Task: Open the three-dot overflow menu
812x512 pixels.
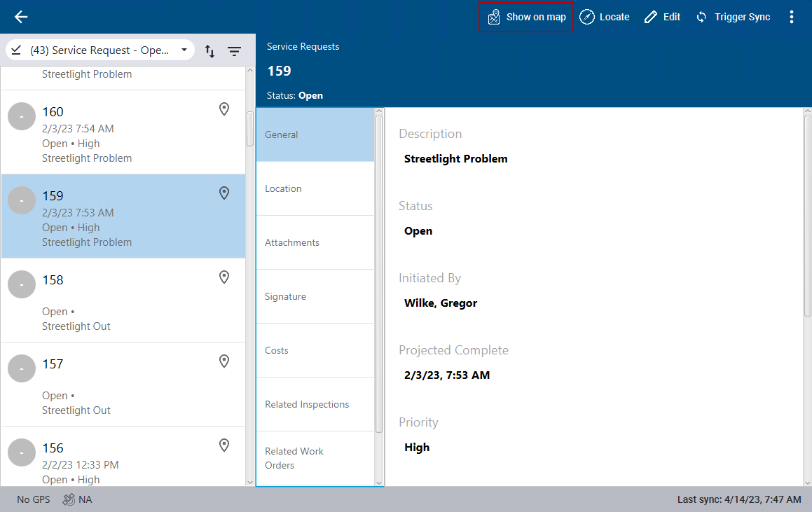Action: [x=792, y=17]
